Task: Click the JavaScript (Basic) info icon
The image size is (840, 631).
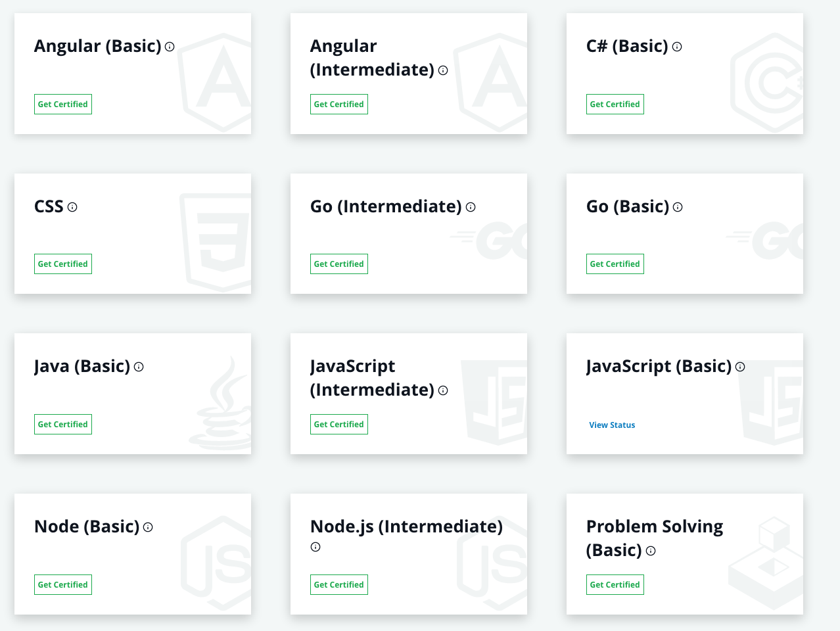Action: (740, 367)
